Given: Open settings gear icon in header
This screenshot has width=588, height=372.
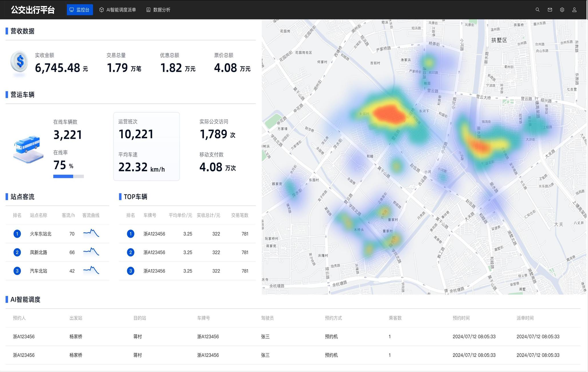Looking at the screenshot, I should point(562,10).
